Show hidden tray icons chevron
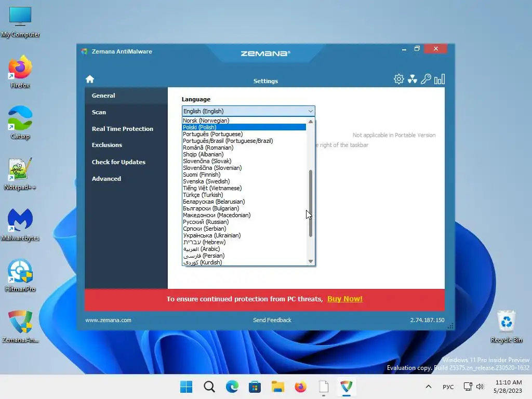Screen dimensions: 532x399 coord(429,387)
